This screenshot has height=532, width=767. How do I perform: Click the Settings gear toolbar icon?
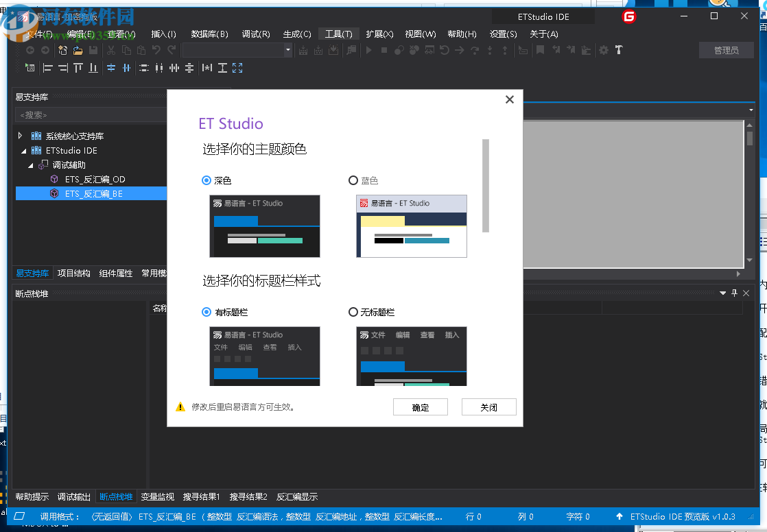pos(603,50)
